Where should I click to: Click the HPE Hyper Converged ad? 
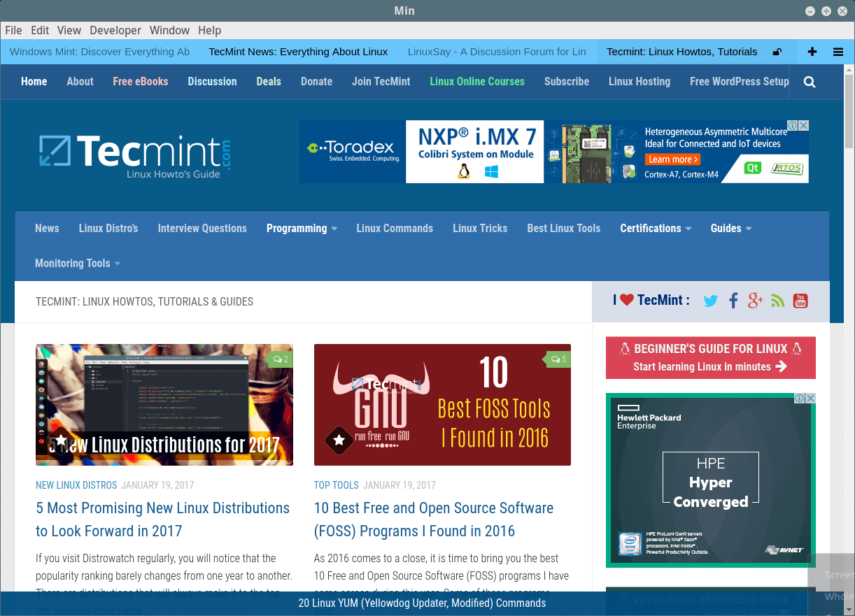(711, 480)
